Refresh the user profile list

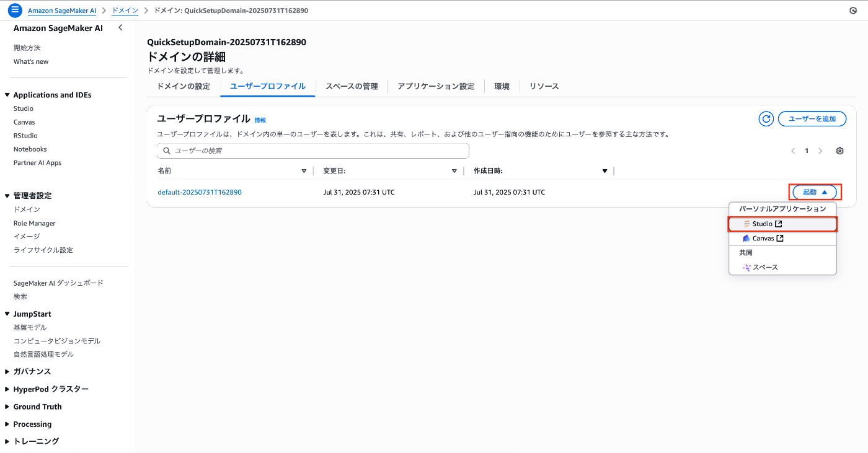(766, 119)
